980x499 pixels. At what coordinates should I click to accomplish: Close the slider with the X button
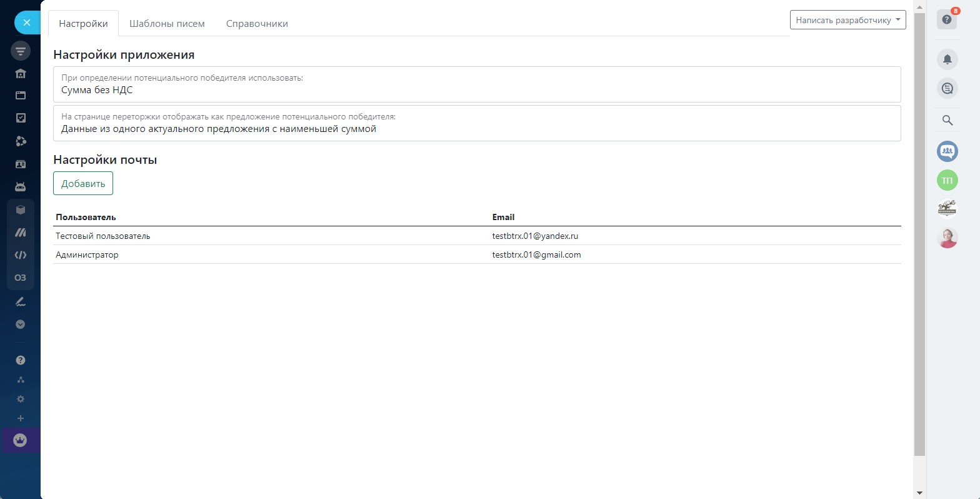[x=27, y=23]
